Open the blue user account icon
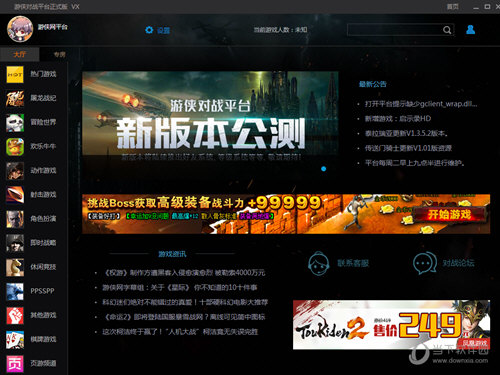500x375 pixels. pyautogui.click(x=470, y=30)
